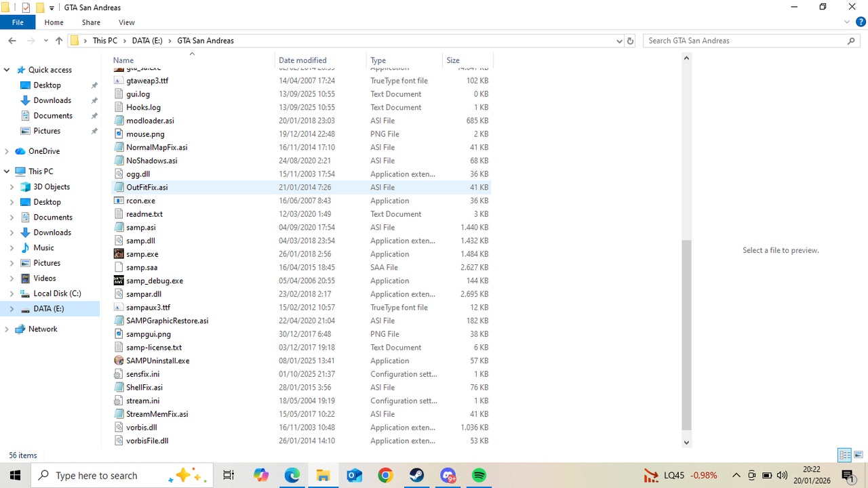Image resolution: width=868 pixels, height=488 pixels.
Task: Go up one folder level
Action: pos(59,41)
